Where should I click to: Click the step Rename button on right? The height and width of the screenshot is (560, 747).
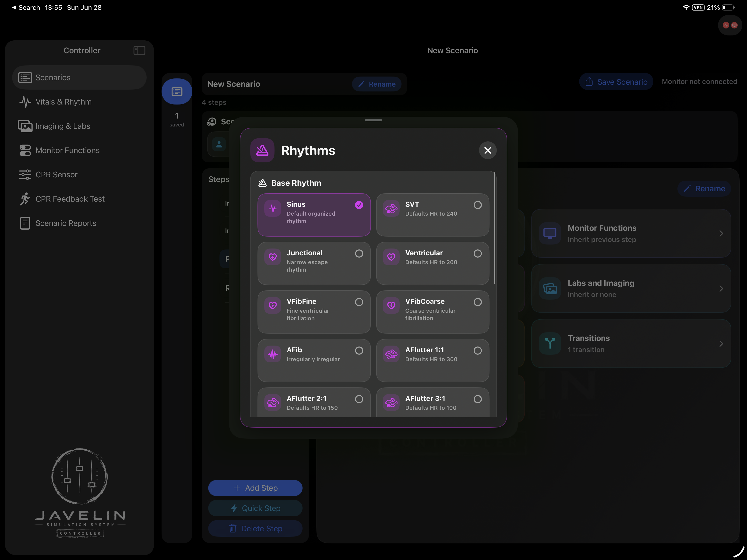(704, 188)
